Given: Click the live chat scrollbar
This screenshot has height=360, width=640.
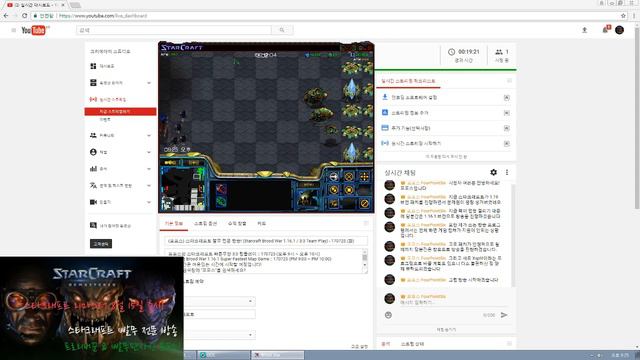Looking at the screenshot, I should coord(513,235).
